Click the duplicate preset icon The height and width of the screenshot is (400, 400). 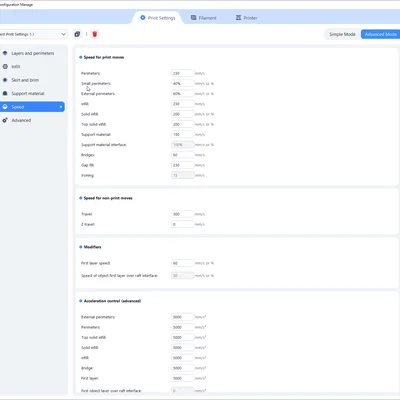click(77, 34)
